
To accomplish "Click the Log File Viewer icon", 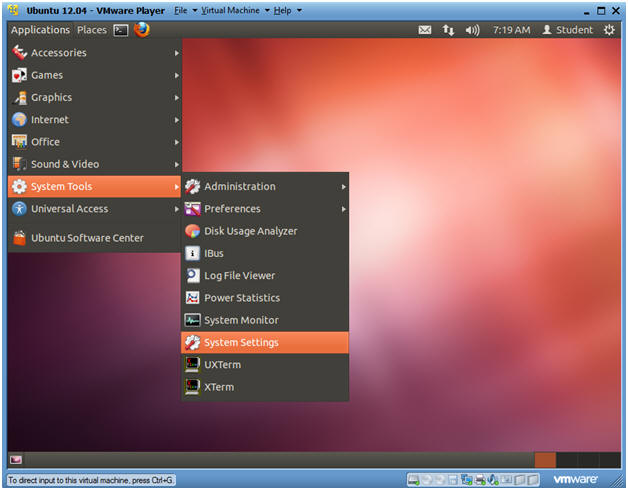I will pyautogui.click(x=192, y=276).
